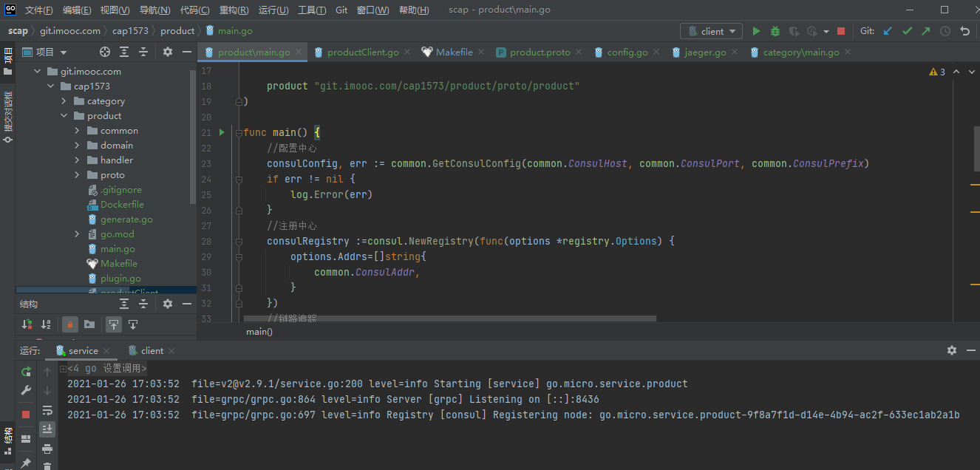Print the console output using printer icon
Viewport: 980px width, 470px height.
coord(47,449)
